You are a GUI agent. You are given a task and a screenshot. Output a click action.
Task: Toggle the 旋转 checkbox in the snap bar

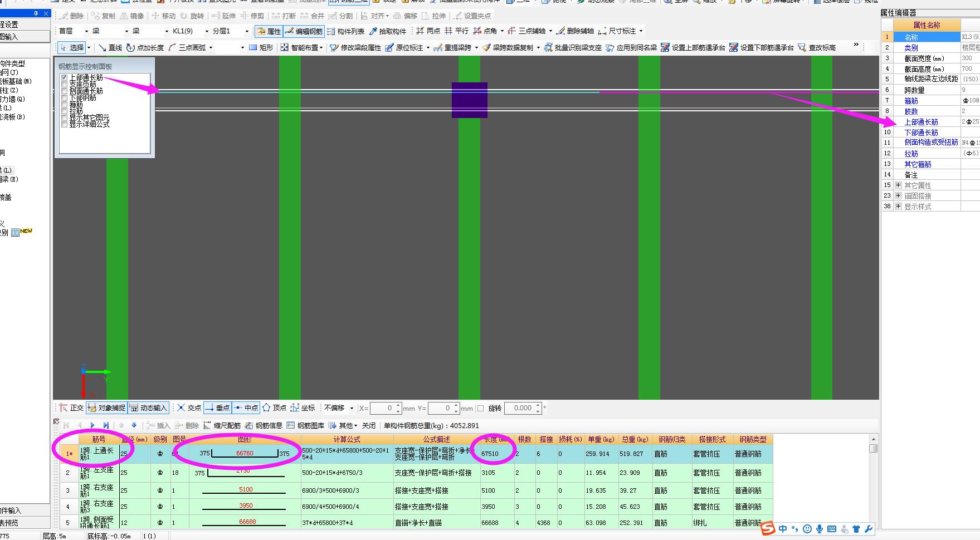coord(481,408)
